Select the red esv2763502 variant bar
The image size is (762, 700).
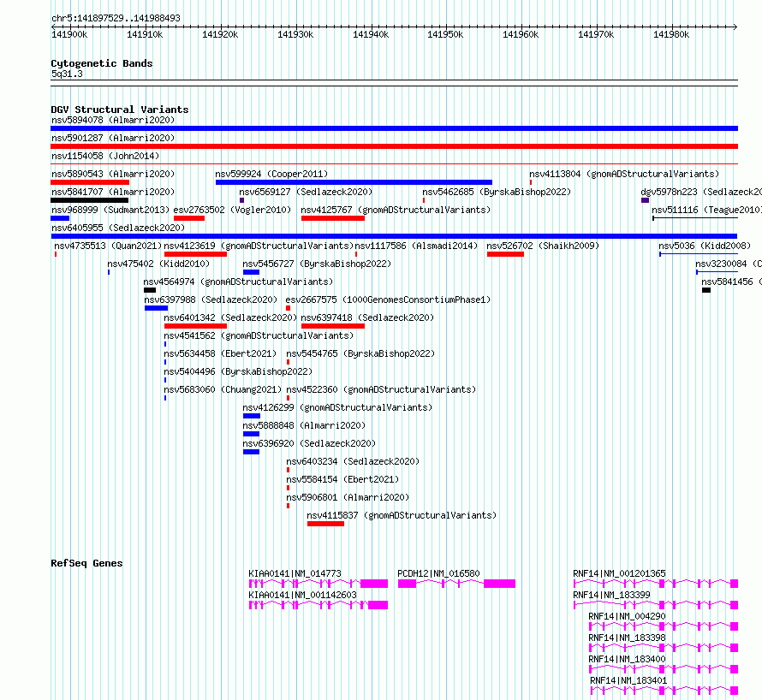(x=189, y=218)
